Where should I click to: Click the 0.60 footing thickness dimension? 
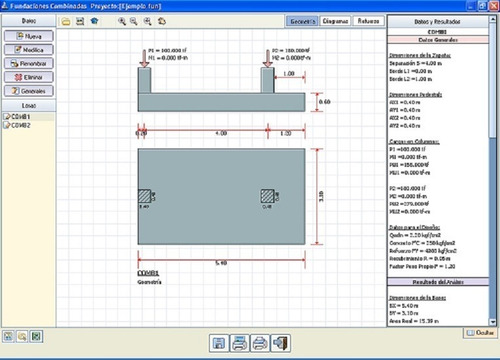point(324,102)
